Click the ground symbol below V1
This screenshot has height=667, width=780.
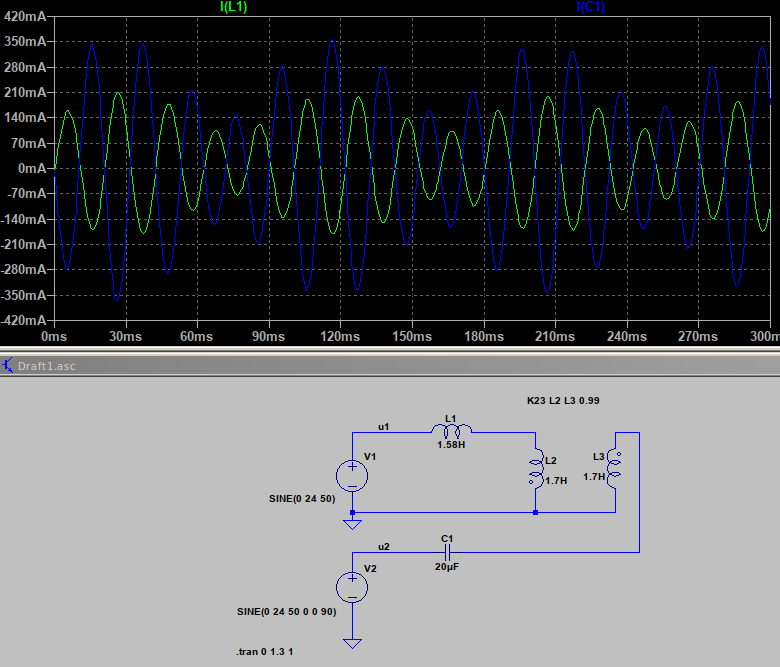[352, 523]
